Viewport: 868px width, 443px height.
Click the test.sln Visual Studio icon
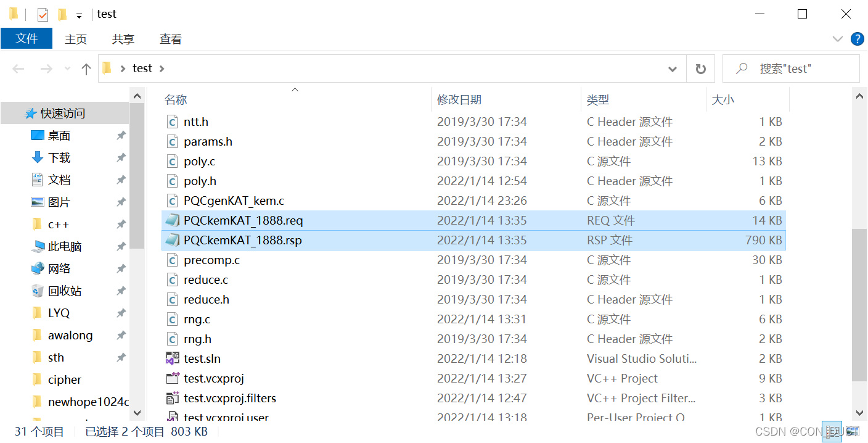tap(173, 358)
